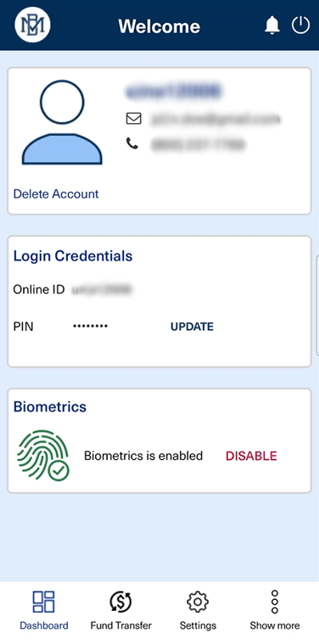Screen dimensions: 319x644
Task: Tap the Welcome header title
Action: coord(159,26)
